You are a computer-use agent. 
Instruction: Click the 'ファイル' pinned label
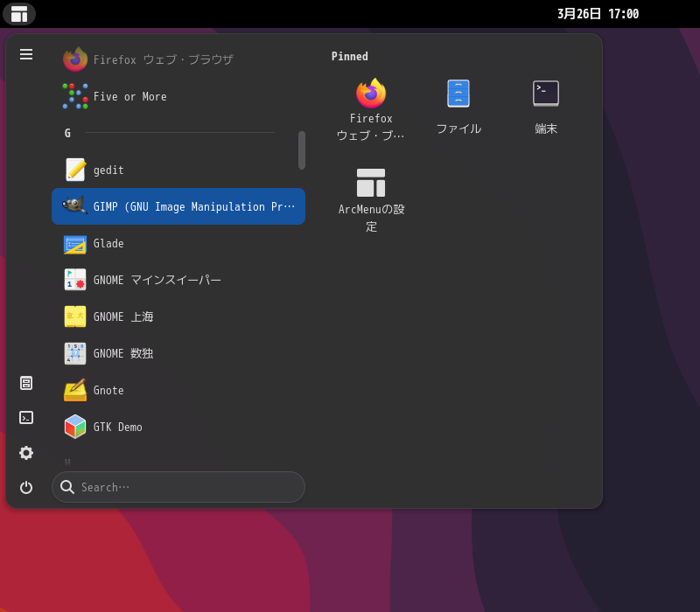pos(458,129)
